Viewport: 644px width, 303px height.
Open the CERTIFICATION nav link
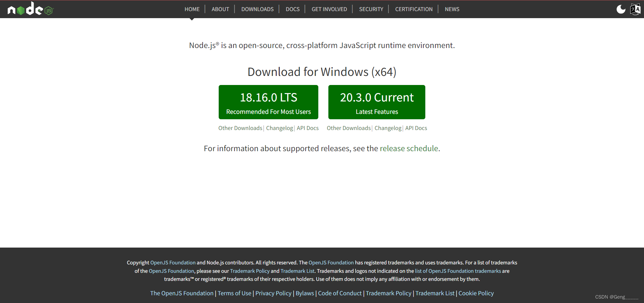[x=414, y=9]
